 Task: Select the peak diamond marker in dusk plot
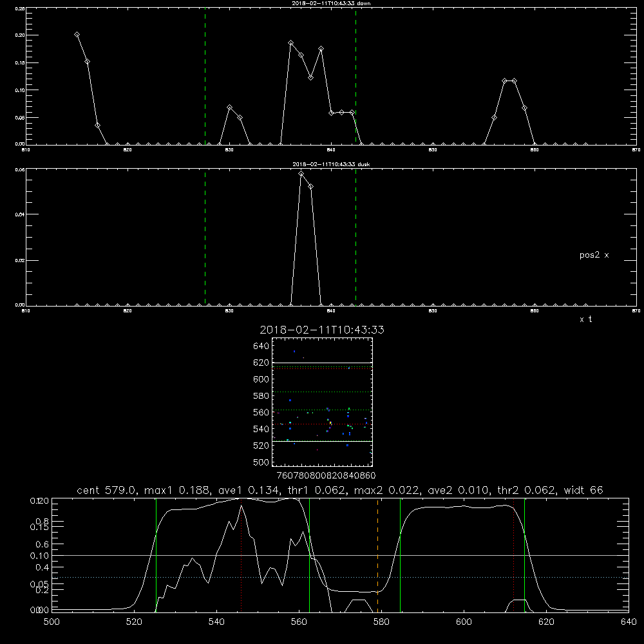coord(301,174)
